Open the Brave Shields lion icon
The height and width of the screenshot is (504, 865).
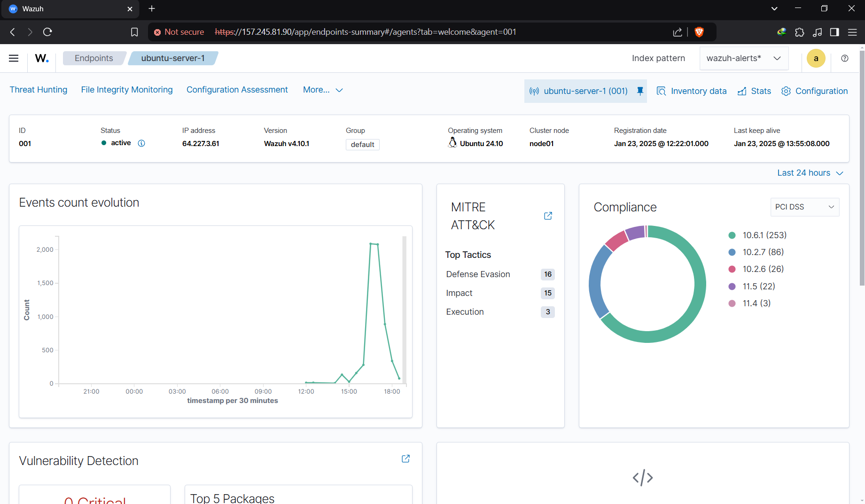(699, 32)
